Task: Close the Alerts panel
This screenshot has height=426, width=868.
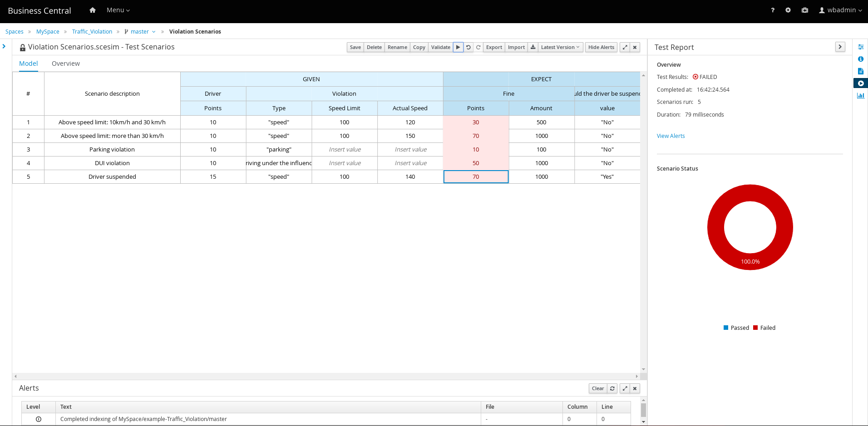Action: [635, 388]
